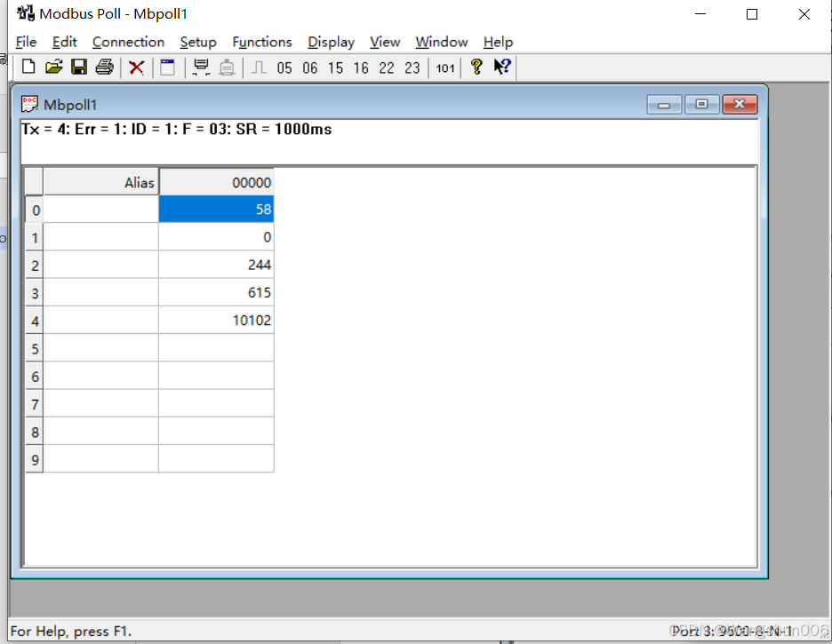Maximize the Modbus Poll main window
The height and width of the screenshot is (644, 832).
(752, 14)
